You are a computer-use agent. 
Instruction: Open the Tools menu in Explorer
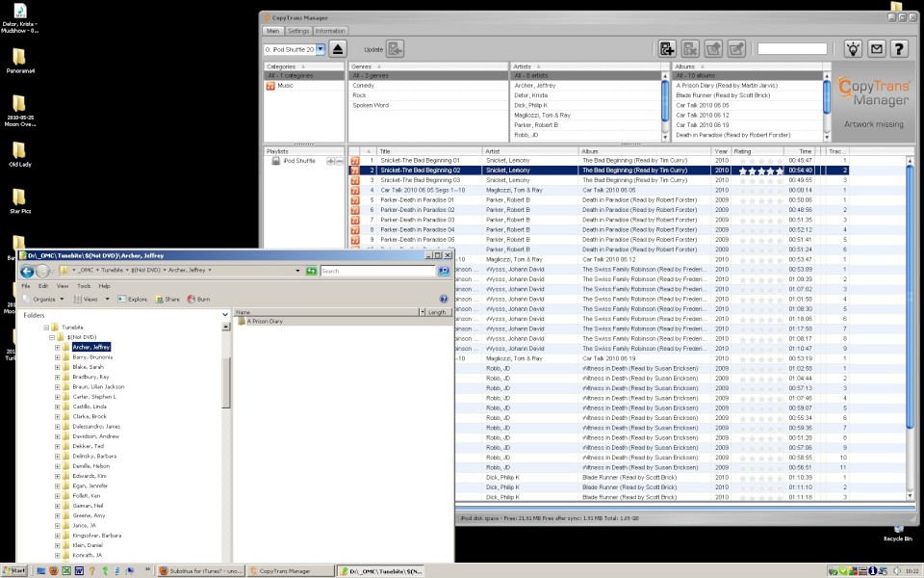tap(84, 286)
